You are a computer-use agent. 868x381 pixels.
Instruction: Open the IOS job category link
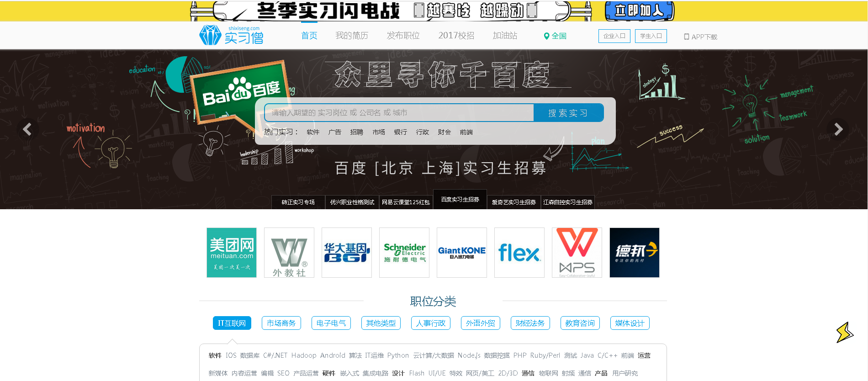pyautogui.click(x=231, y=355)
